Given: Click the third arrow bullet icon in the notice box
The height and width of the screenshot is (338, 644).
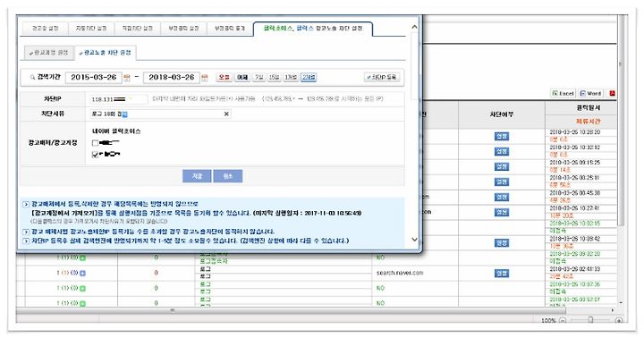Looking at the screenshot, I should [x=26, y=241].
